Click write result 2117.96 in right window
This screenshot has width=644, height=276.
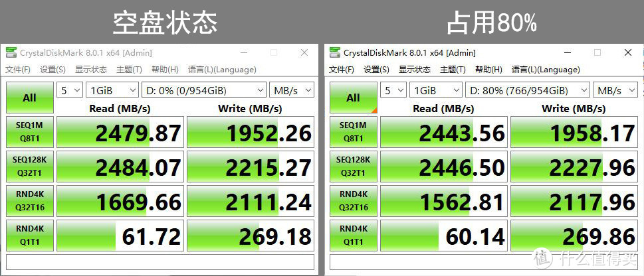574,201
